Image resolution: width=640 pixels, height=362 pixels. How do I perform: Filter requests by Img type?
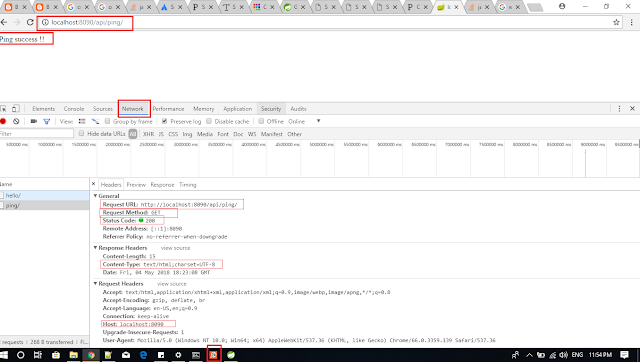187,134
